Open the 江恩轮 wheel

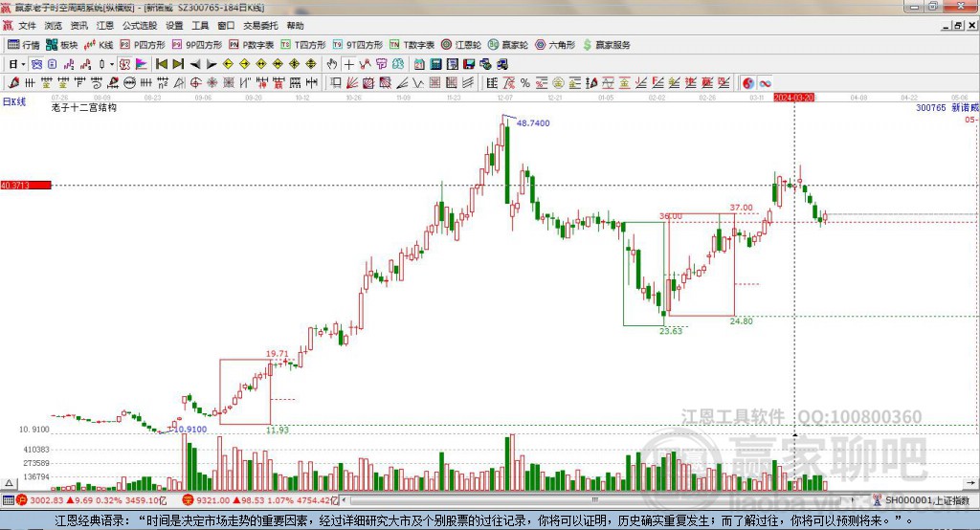461,45
